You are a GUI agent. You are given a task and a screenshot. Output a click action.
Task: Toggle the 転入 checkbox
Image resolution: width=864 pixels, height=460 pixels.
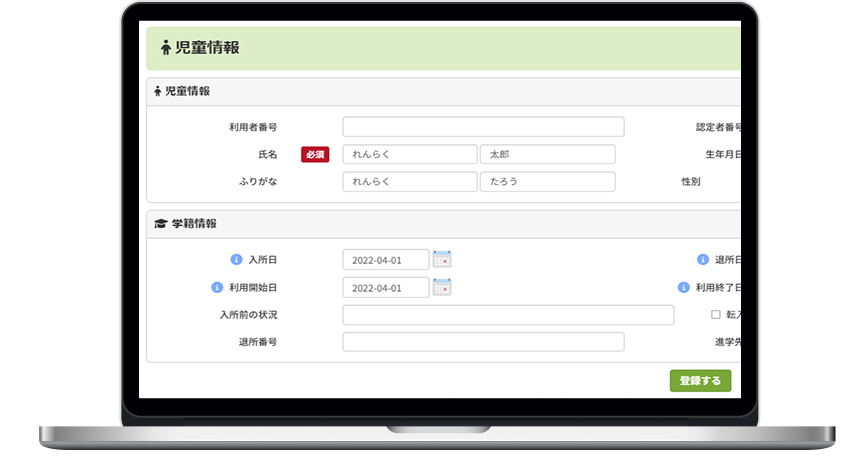click(x=715, y=314)
